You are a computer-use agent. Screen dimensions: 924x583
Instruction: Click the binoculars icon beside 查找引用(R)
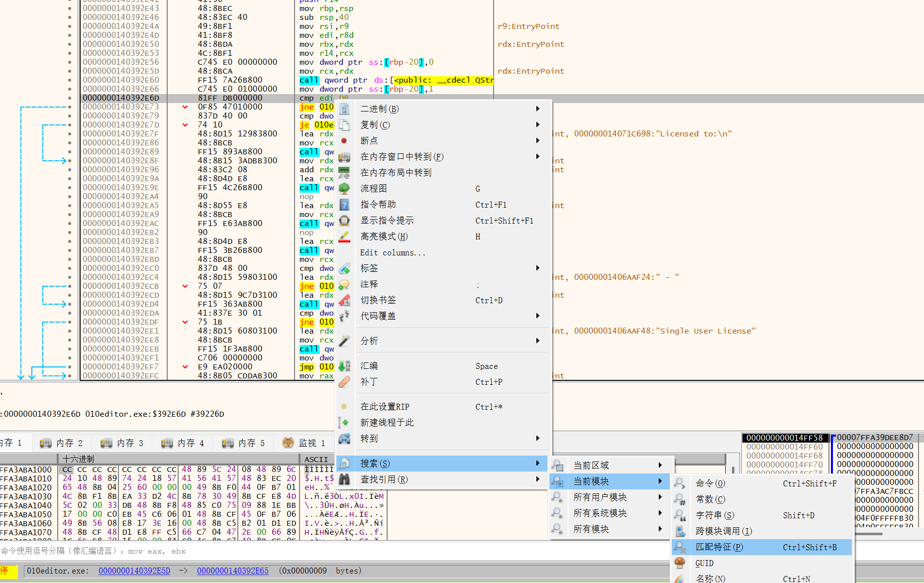point(344,479)
